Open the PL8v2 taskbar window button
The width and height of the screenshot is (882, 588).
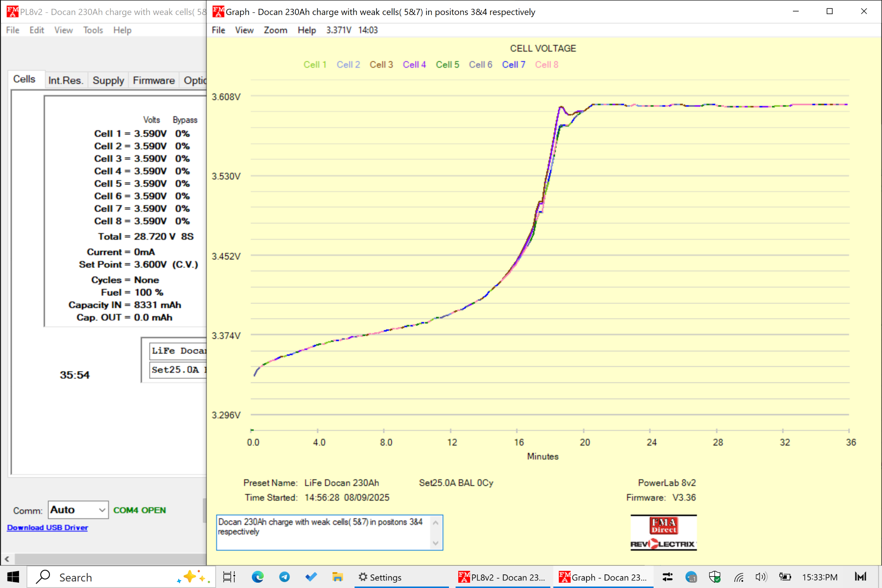[503, 577]
